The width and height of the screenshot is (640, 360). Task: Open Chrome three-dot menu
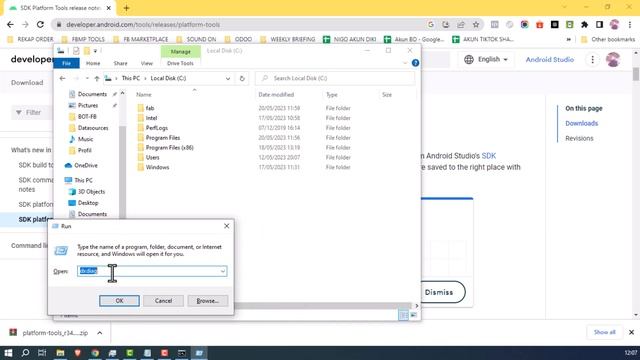[x=630, y=24]
